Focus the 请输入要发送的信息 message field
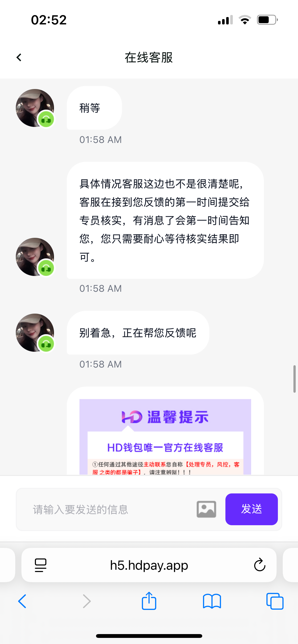298x644 pixels. pos(112,509)
